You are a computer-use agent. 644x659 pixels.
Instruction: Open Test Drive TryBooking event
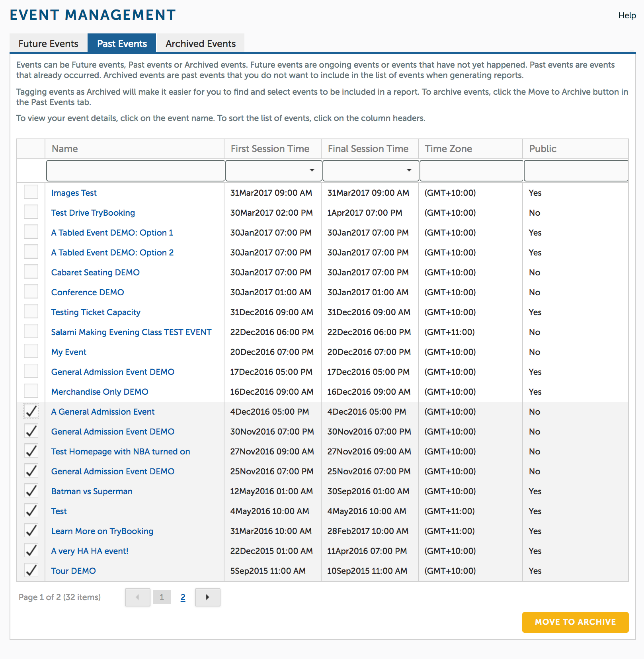coord(93,213)
